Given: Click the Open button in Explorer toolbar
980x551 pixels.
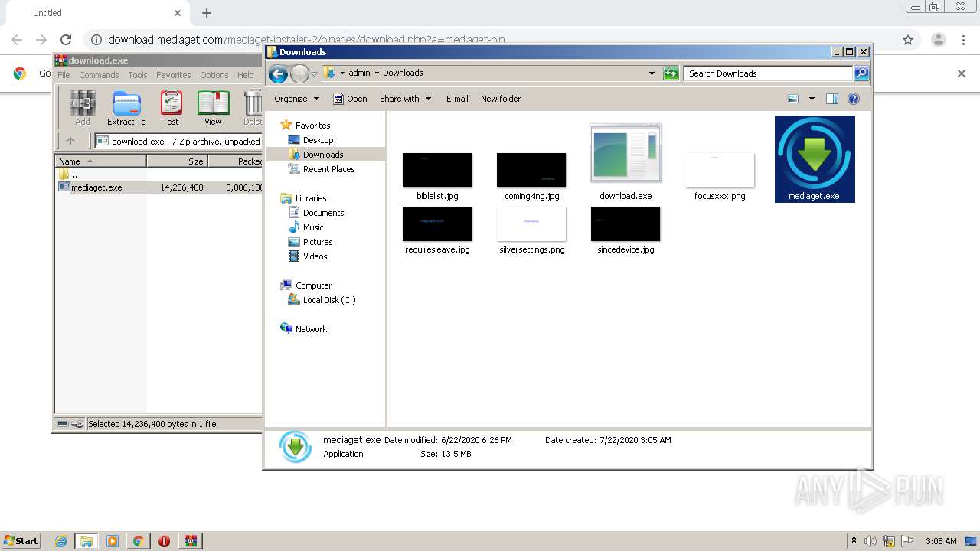Looking at the screenshot, I should tap(350, 99).
